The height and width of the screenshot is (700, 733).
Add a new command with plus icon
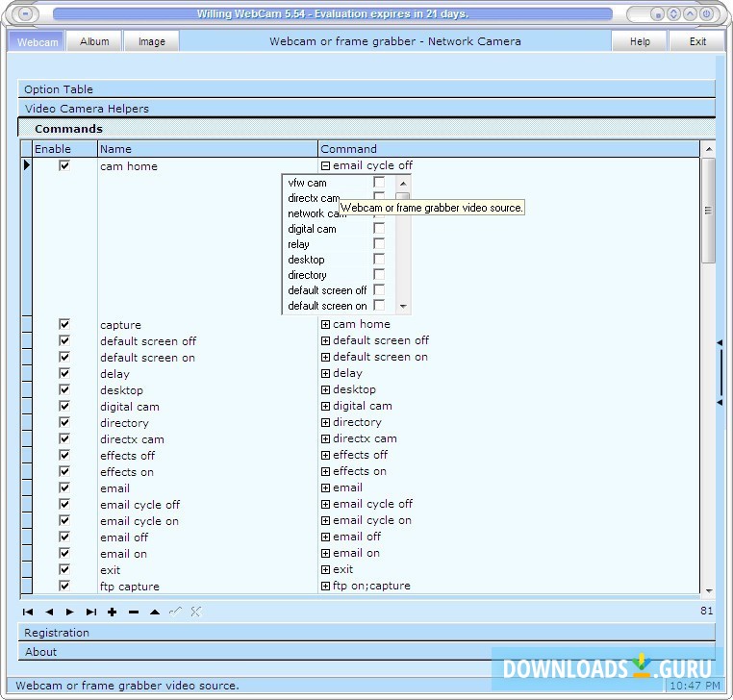click(x=113, y=612)
